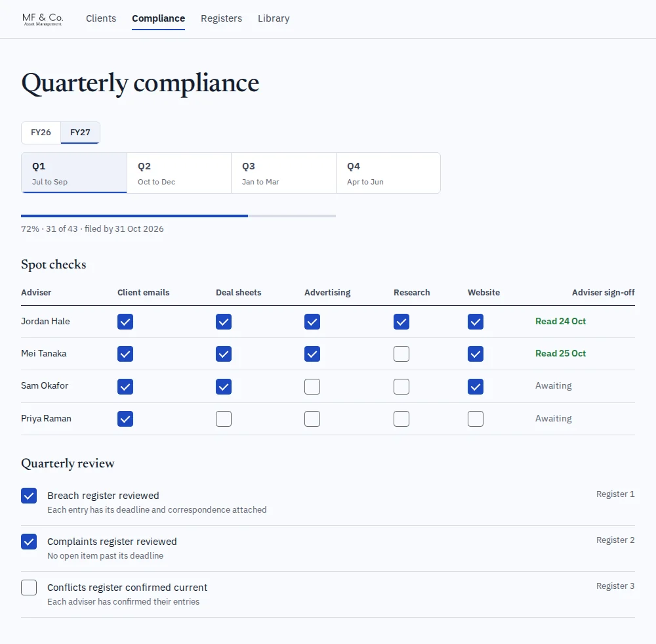Uncheck Mei Tanaka Client emails checkbox

pos(125,354)
